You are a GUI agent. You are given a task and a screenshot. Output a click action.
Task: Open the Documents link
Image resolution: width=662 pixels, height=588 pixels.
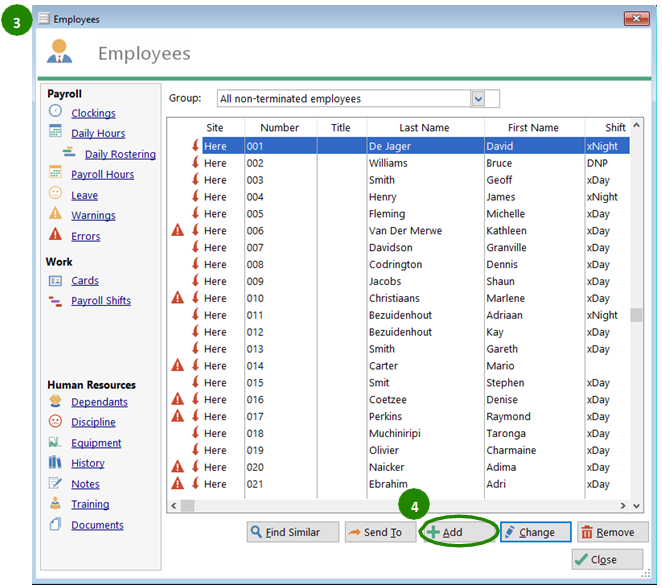click(x=98, y=525)
